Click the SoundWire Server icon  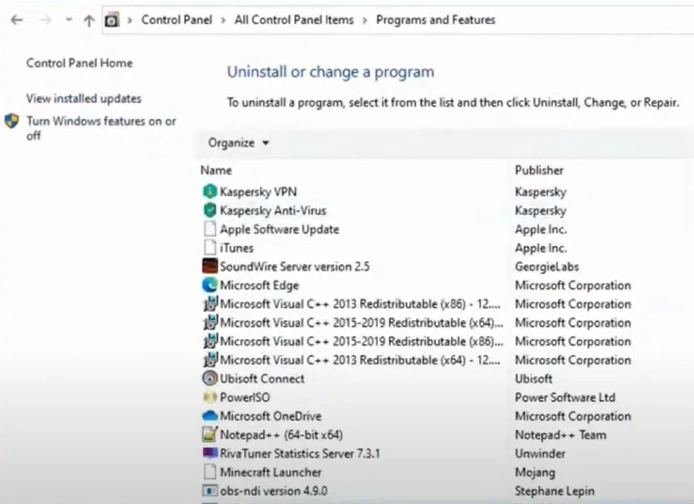click(210, 266)
